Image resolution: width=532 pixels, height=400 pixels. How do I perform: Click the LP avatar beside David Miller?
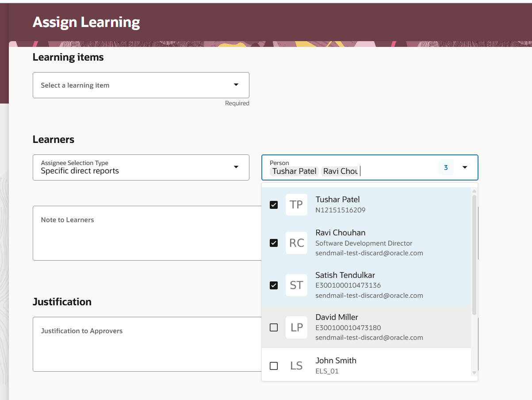pyautogui.click(x=296, y=327)
